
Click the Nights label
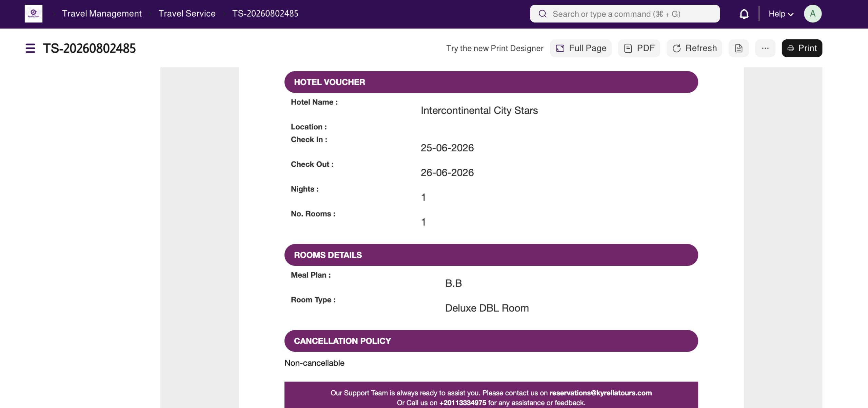coord(304,189)
